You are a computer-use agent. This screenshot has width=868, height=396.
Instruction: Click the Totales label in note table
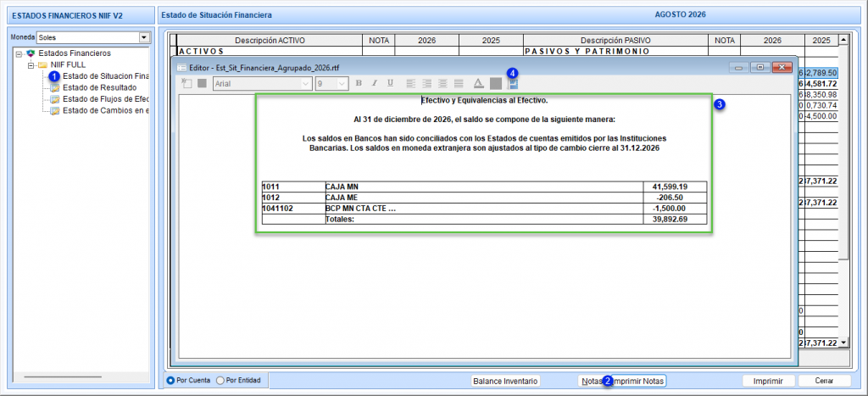[340, 219]
